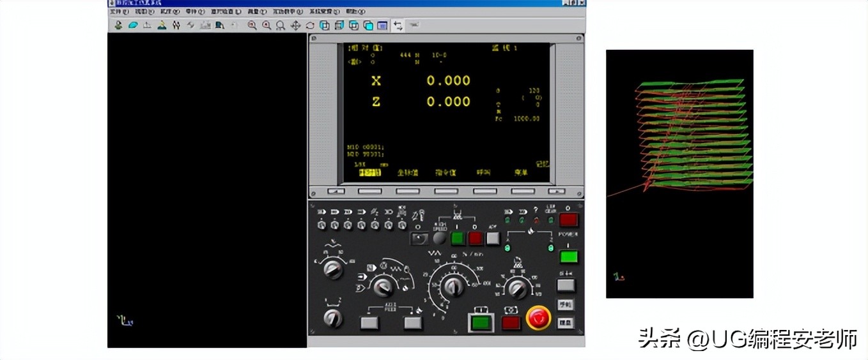The height and width of the screenshot is (360, 868).
Task: Click the 键盘 keyboard button
Action: [566, 322]
